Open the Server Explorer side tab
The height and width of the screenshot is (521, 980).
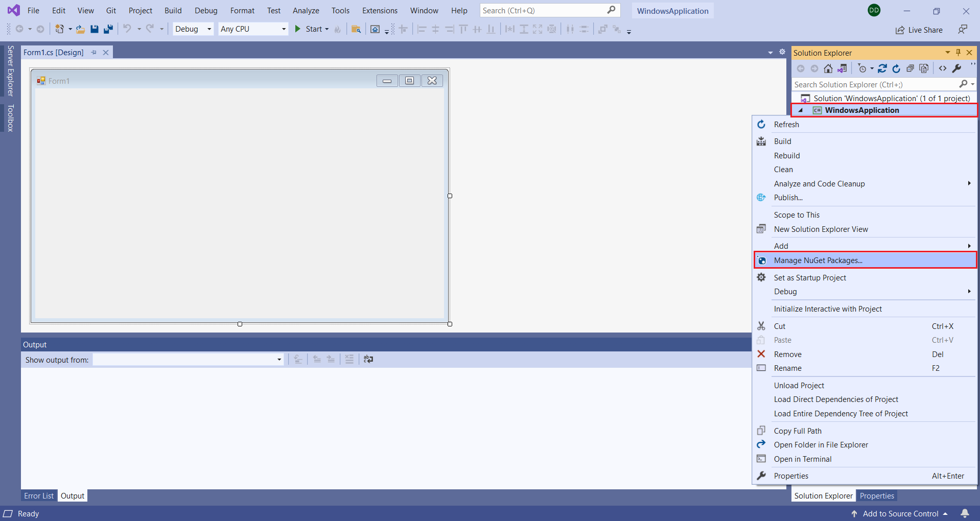point(10,71)
